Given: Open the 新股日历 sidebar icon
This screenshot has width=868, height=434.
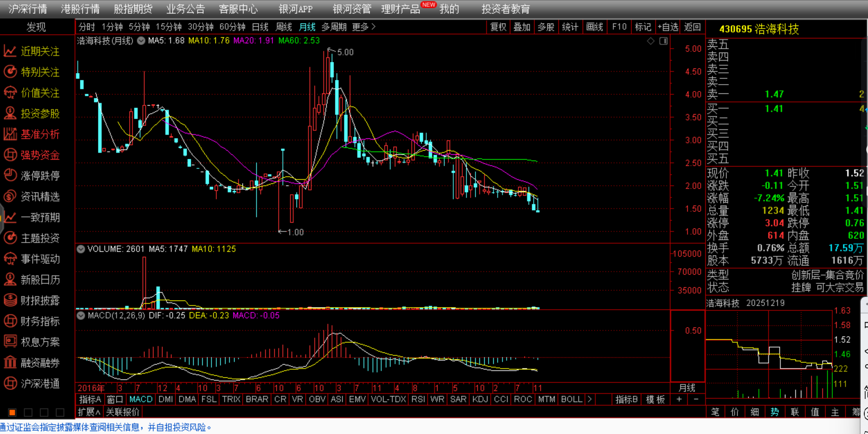Looking at the screenshot, I should coord(10,279).
